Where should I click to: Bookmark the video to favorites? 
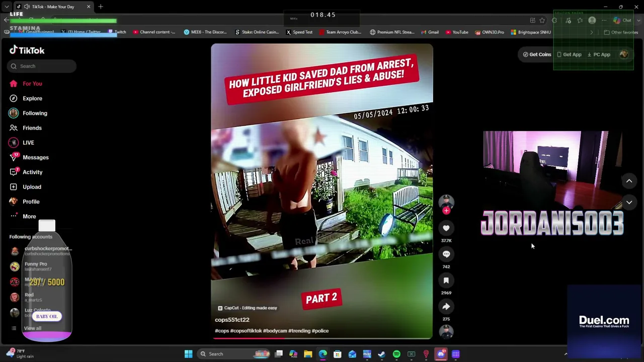(446, 281)
